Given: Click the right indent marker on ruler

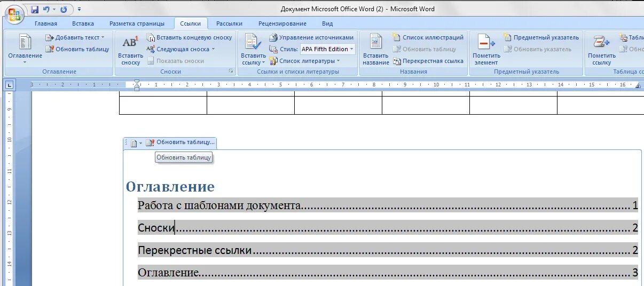Looking at the screenshot, I should tap(639, 86).
